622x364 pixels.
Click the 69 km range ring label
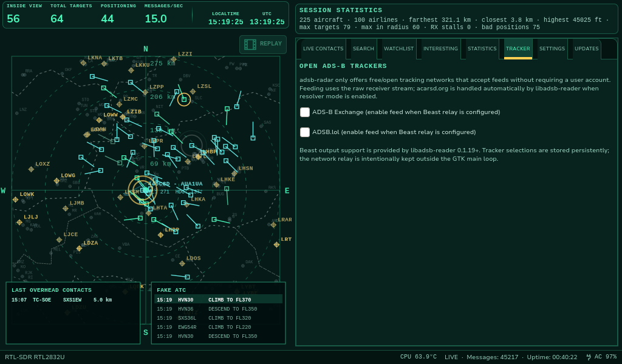coord(160,164)
